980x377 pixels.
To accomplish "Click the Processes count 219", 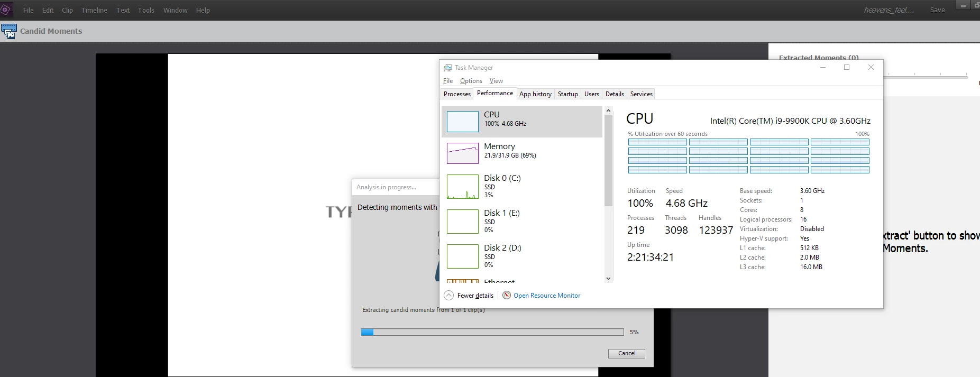I will [636, 230].
